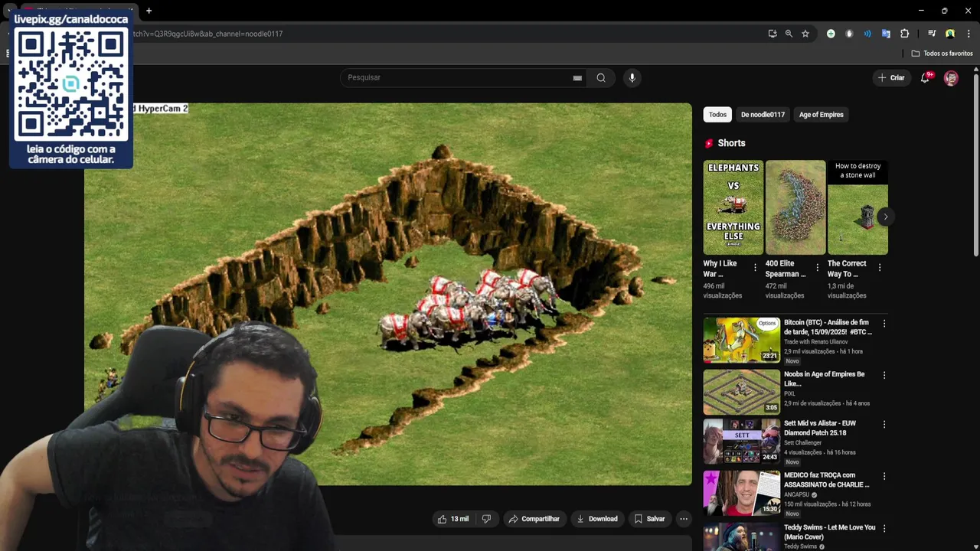Open the Sett Mid vs Alistar thumbnail
Image resolution: width=980 pixels, height=551 pixels.
pos(742,442)
